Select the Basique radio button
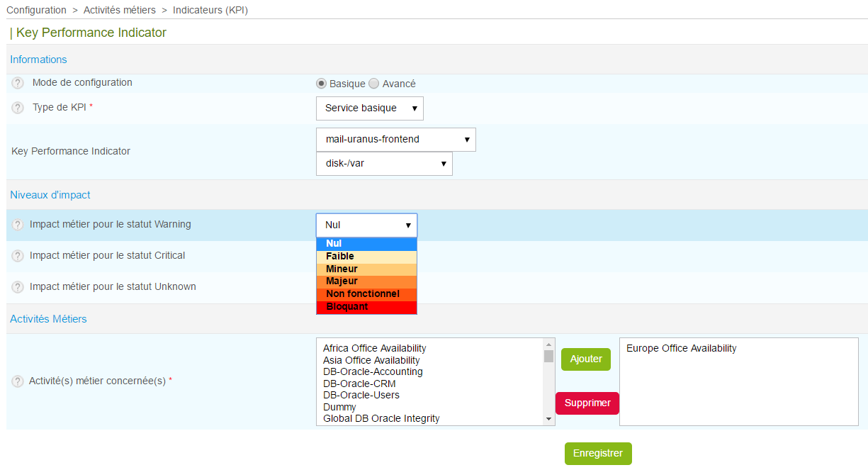Screen dimensions: 868x470 [322, 84]
